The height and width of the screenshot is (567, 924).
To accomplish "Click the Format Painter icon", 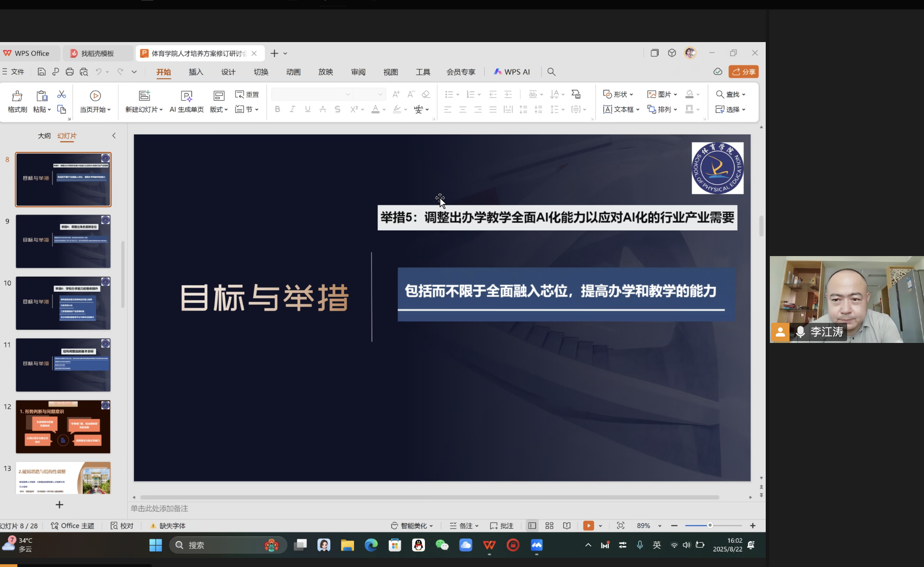I will [x=17, y=96].
